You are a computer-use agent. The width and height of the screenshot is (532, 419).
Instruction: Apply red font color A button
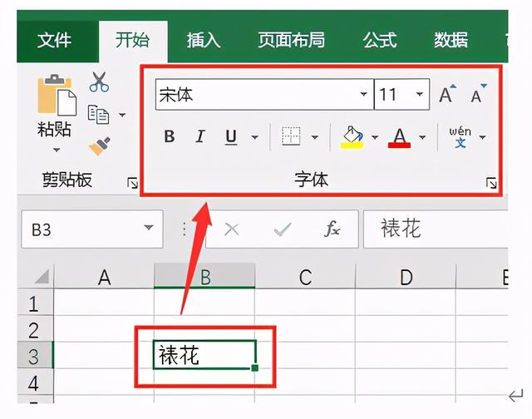tap(399, 138)
